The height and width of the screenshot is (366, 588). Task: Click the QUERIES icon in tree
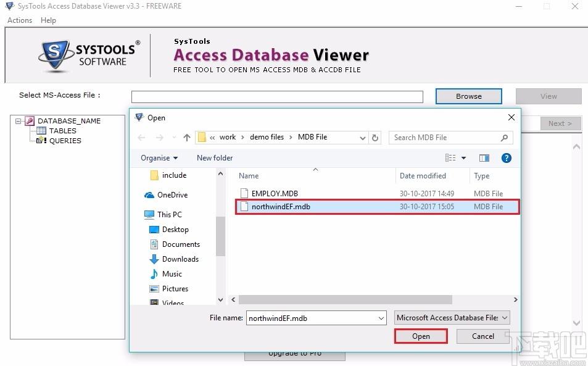(x=41, y=140)
